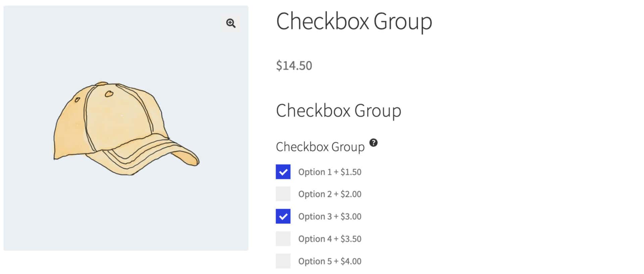
Task: Uncheck Option 3 + $3.00
Action: pyautogui.click(x=283, y=216)
